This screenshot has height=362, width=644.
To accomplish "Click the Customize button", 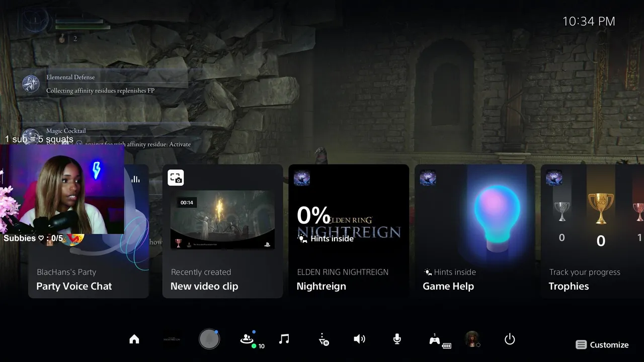I will point(602,345).
